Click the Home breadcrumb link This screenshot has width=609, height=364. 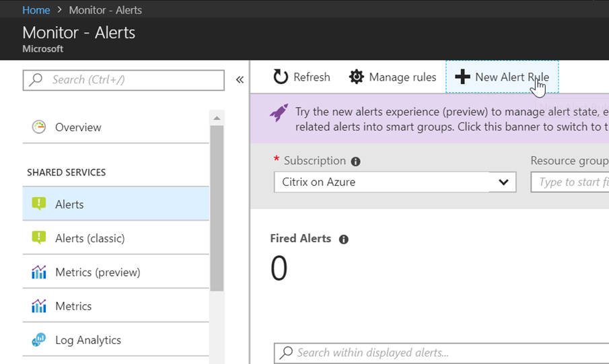coord(36,10)
